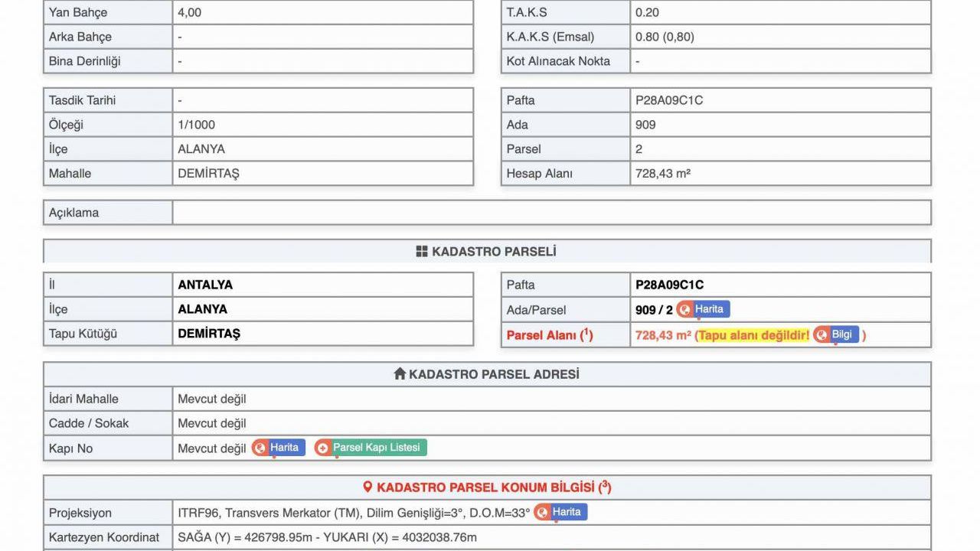Open Harita button in the Kapı No row
The width and height of the screenshot is (980, 551).
279,448
